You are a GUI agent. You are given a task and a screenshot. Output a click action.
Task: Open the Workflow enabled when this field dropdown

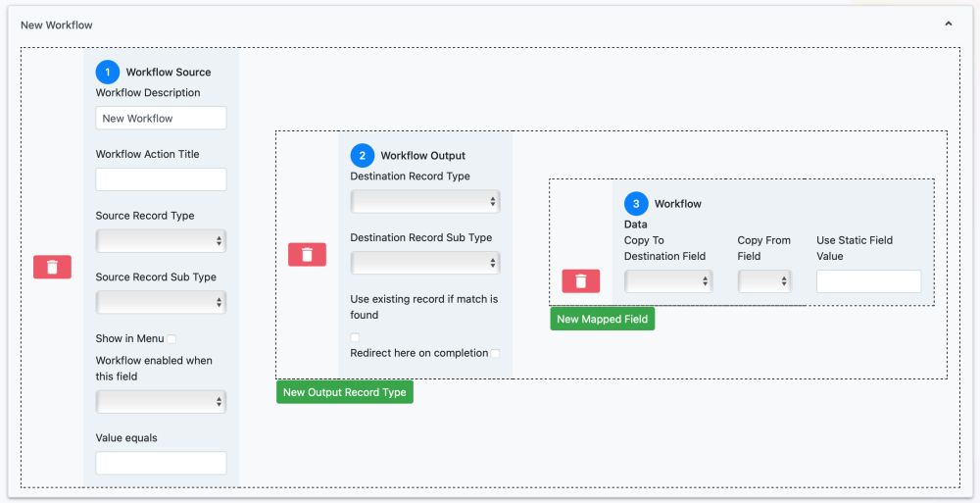(161, 402)
